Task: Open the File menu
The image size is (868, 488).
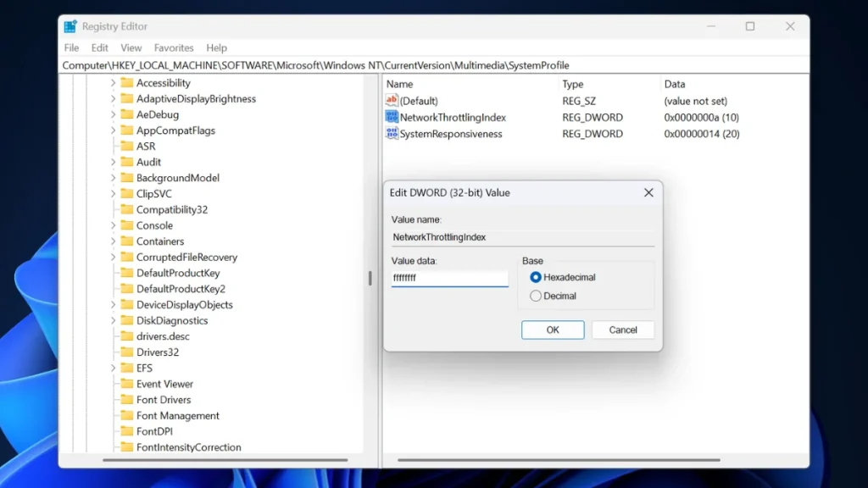Action: tap(71, 47)
